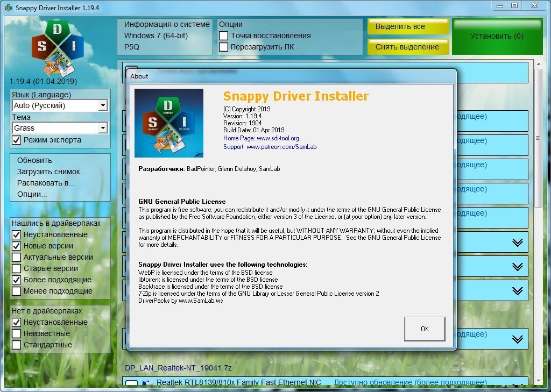551x392 pixels.
Task: Open the language dropdown Auto (Русский)
Action: pyautogui.click(x=103, y=106)
